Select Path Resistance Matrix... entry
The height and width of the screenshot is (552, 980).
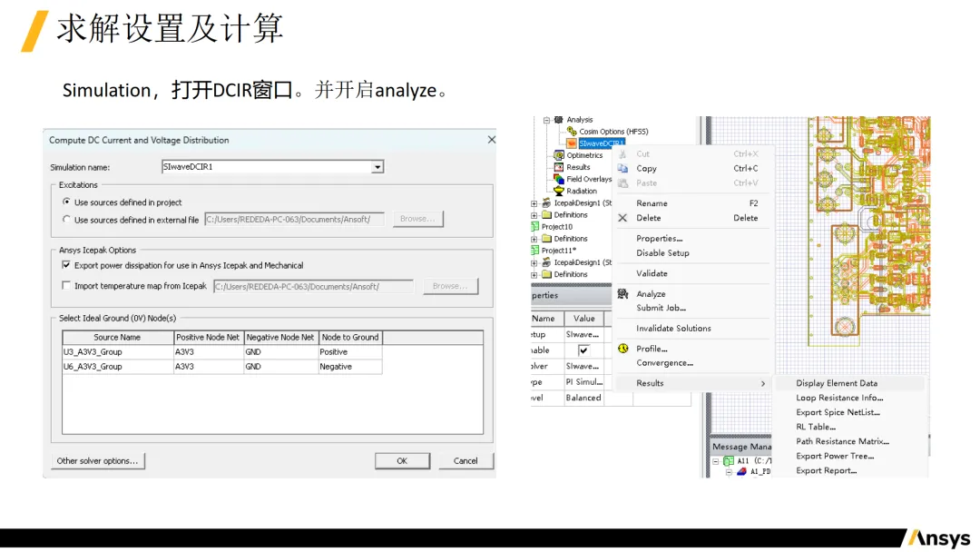[842, 441]
